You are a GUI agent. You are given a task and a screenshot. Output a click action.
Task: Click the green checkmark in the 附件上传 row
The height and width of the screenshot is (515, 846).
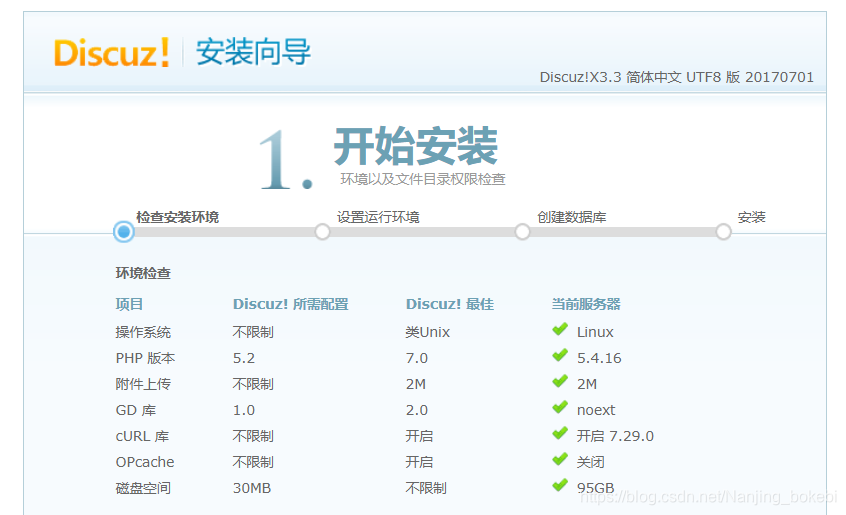click(x=560, y=381)
